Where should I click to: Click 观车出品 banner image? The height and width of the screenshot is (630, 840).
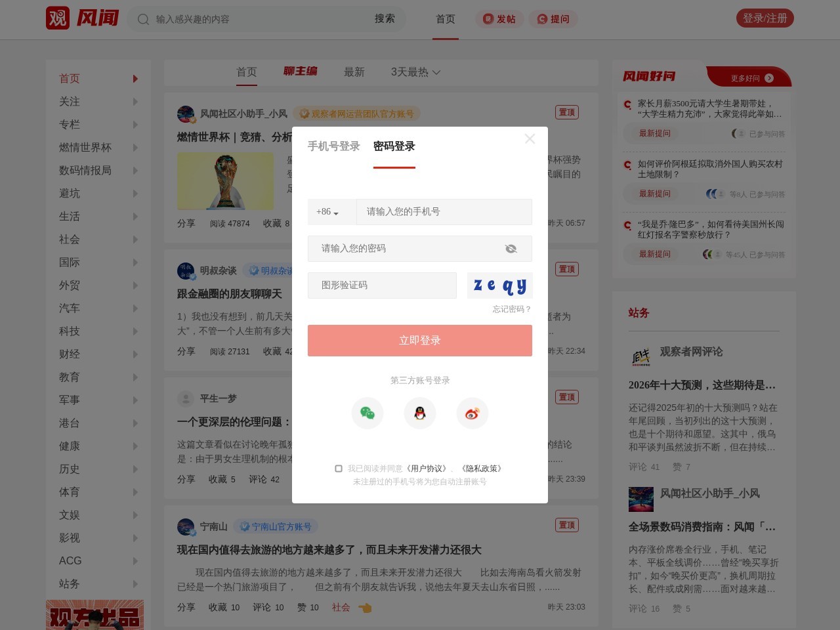(94, 615)
